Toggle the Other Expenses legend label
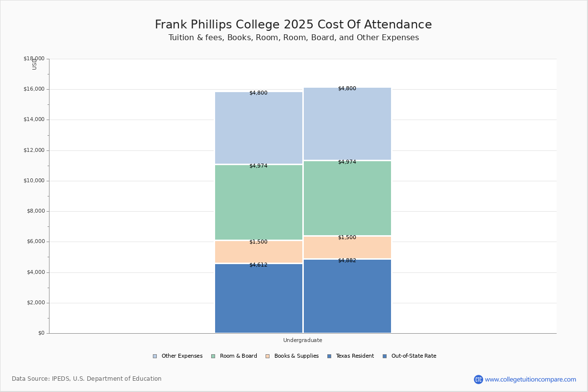Screen dimensions: 588x392 pos(182,356)
